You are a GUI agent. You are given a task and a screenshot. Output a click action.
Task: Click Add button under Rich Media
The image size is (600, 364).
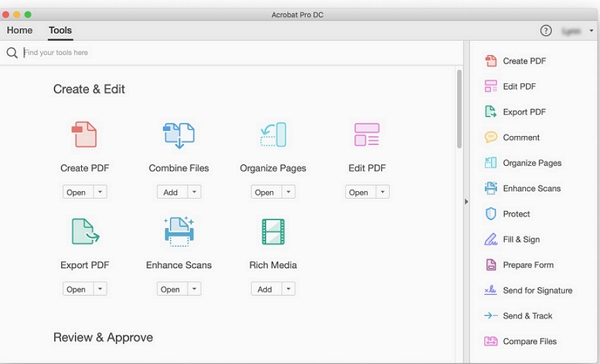266,289
